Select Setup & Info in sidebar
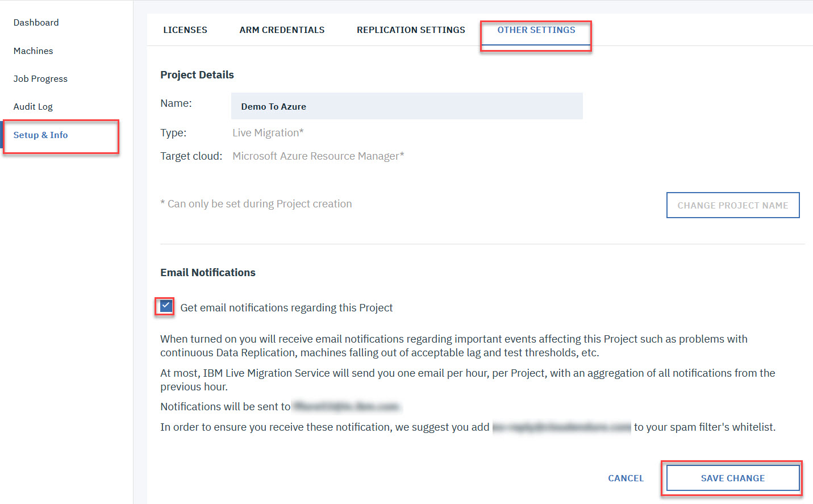The height and width of the screenshot is (504, 813). pos(41,135)
